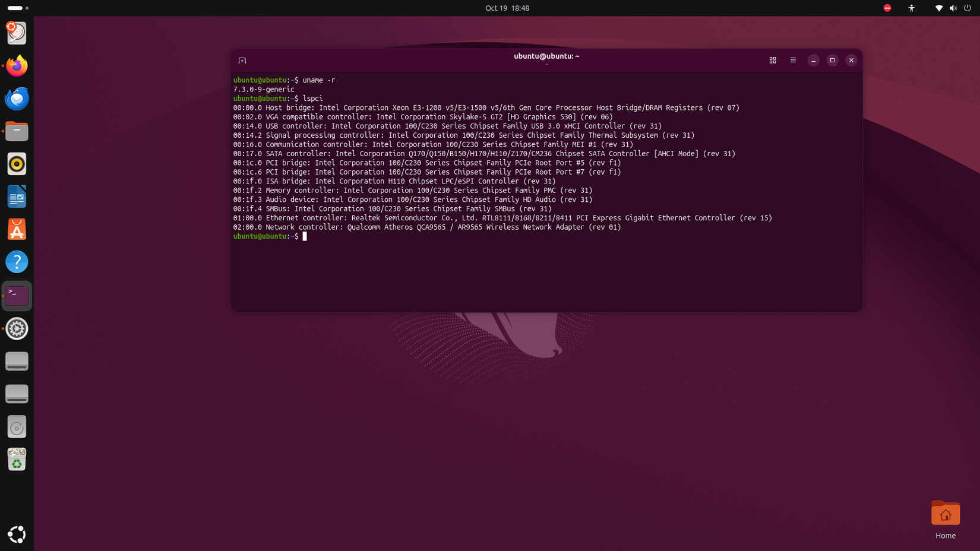Viewport: 980px width, 551px height.
Task: Click the terminal cursor prompt line
Action: pyautogui.click(x=270, y=236)
